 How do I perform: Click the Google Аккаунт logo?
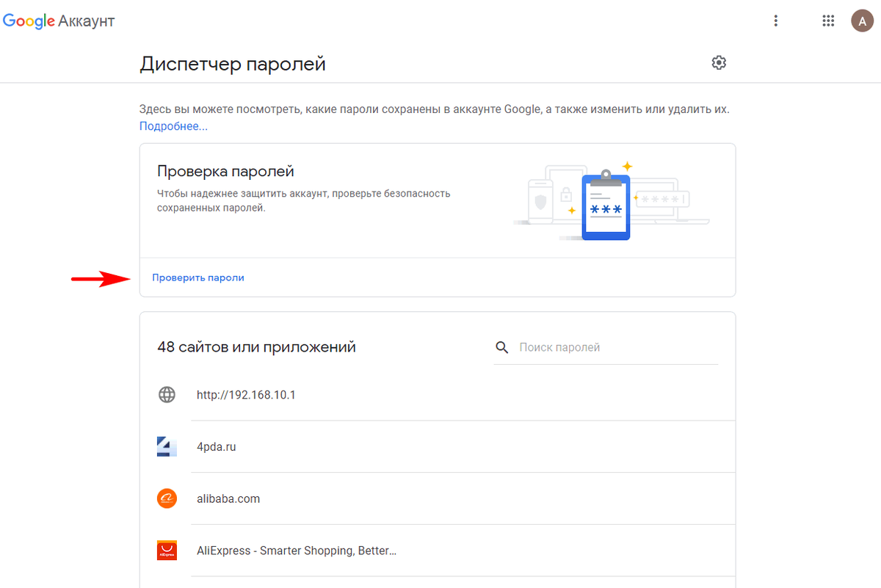(x=59, y=21)
